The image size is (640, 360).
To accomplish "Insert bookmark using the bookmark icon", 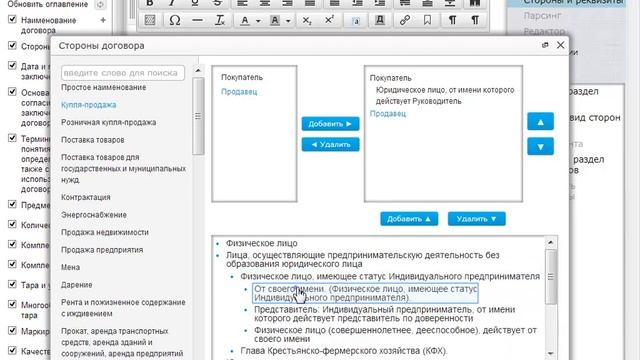I will pos(427,20).
